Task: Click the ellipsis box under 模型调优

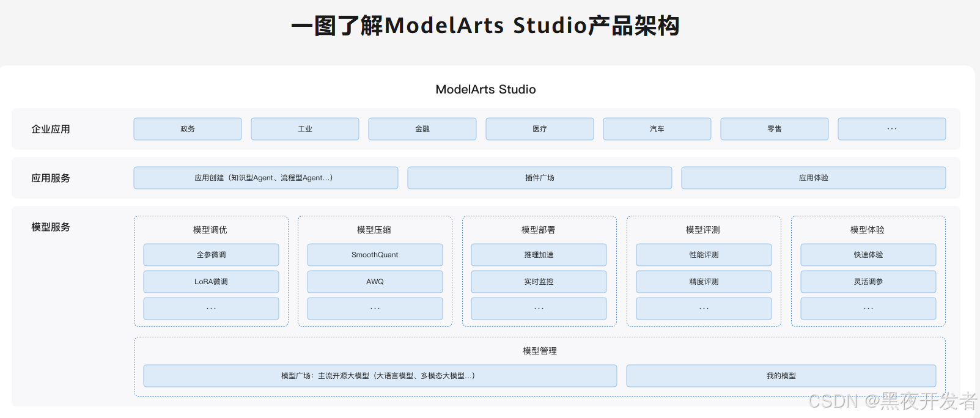Action: pos(211,309)
